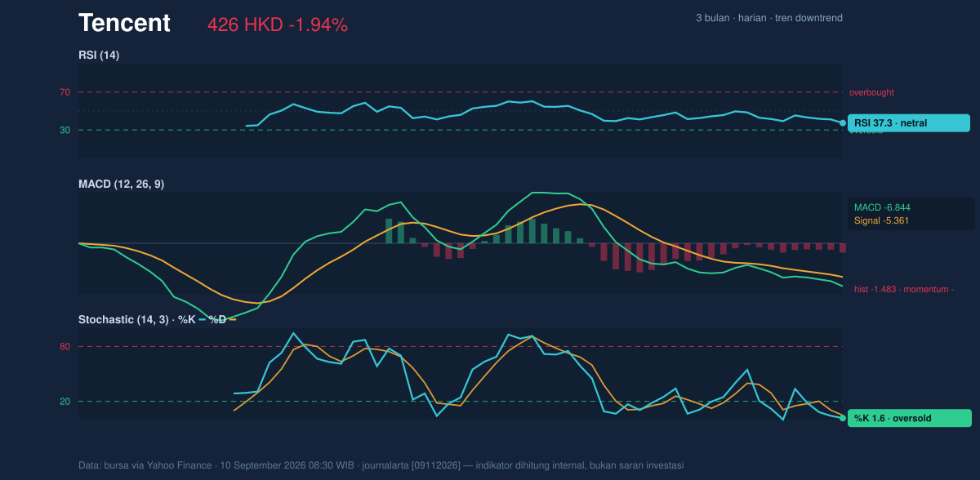
Task: Click the stochastic %K endpoint dot
Action: click(x=843, y=418)
